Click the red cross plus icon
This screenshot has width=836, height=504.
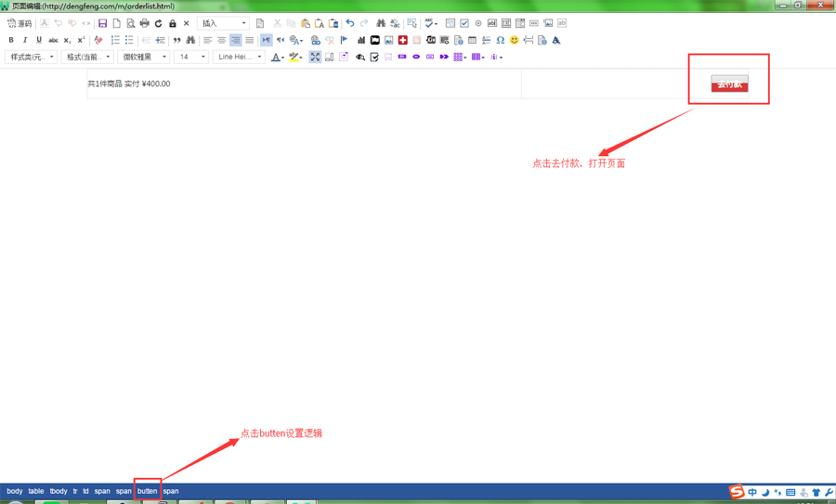tap(402, 40)
